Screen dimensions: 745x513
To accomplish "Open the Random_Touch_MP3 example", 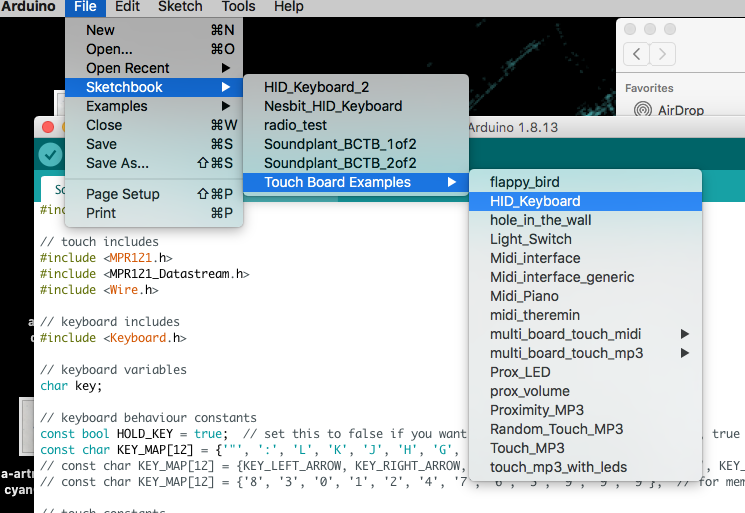I will (x=585, y=429).
